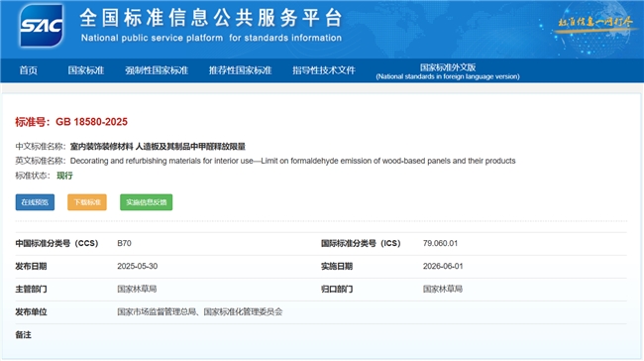Click the green 实施信息反馈 button
Screen dimensions: 644x361
click(147, 202)
